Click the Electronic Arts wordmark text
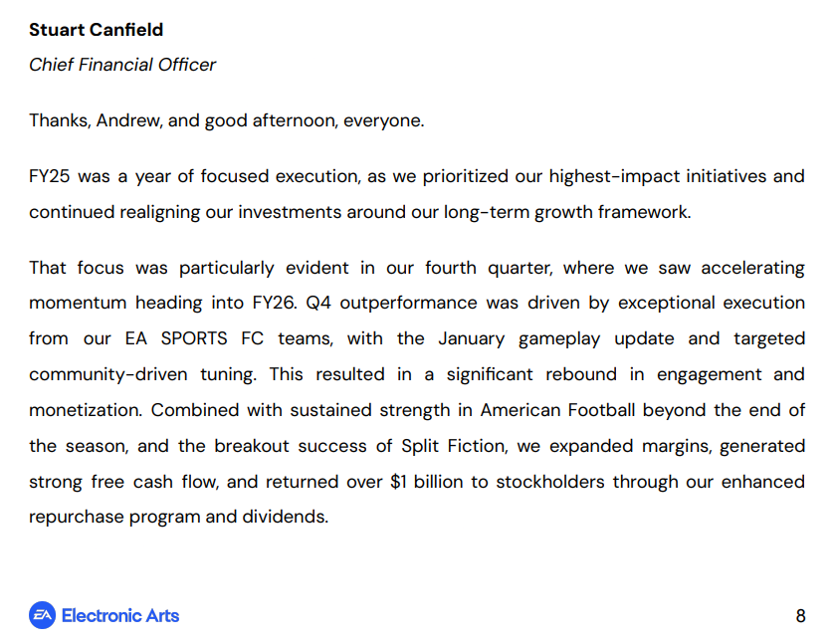837x644 pixels. click(x=120, y=616)
